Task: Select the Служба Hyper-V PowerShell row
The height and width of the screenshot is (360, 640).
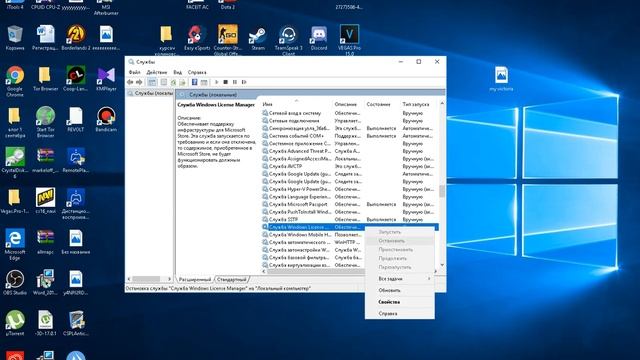Action: (x=349, y=189)
